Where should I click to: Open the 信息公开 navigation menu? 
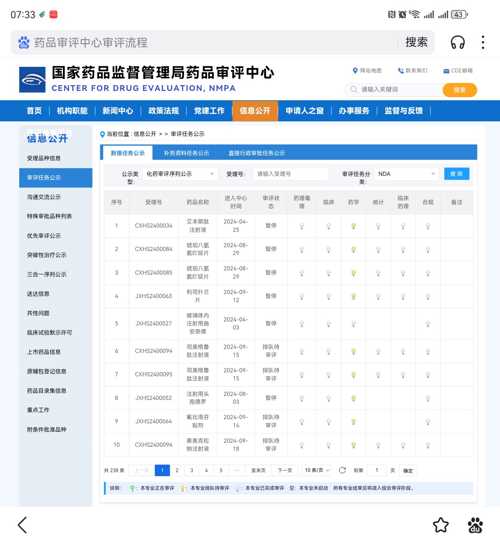tap(255, 111)
